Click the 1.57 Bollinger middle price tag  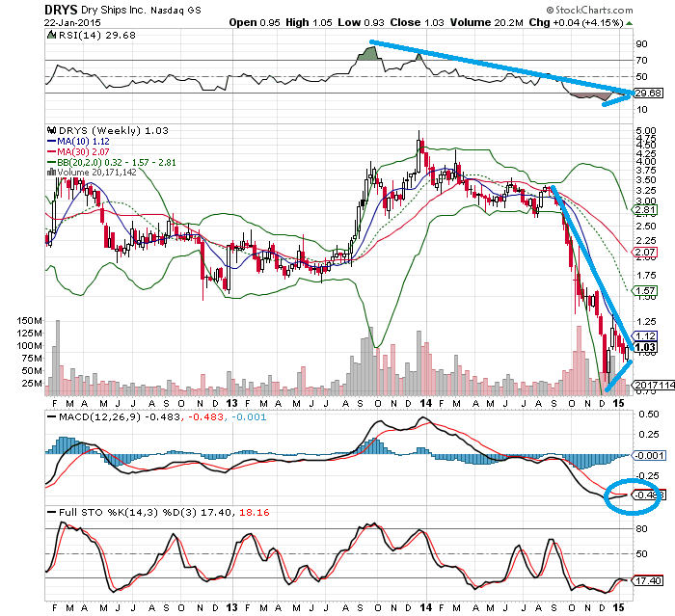[645, 291]
